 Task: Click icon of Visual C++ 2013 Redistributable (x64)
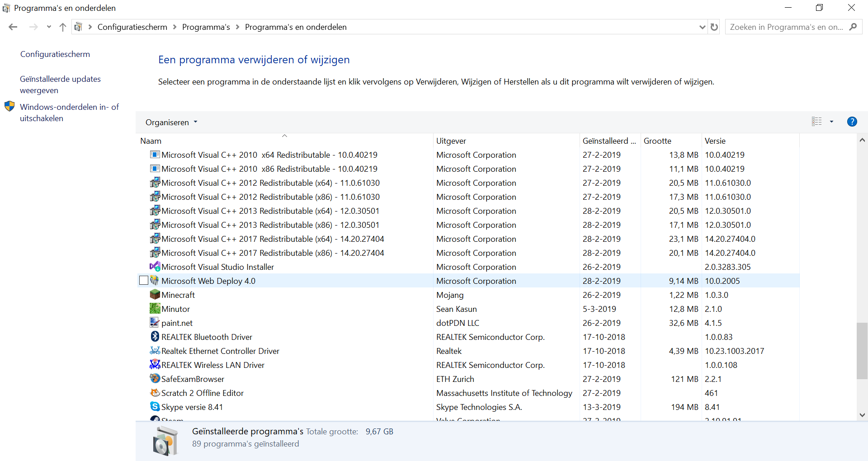(155, 211)
